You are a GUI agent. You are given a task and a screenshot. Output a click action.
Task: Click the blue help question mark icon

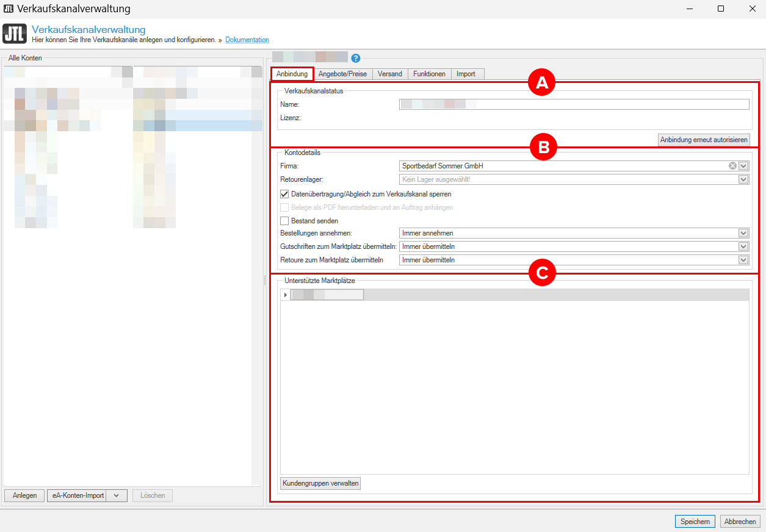pyautogui.click(x=356, y=59)
